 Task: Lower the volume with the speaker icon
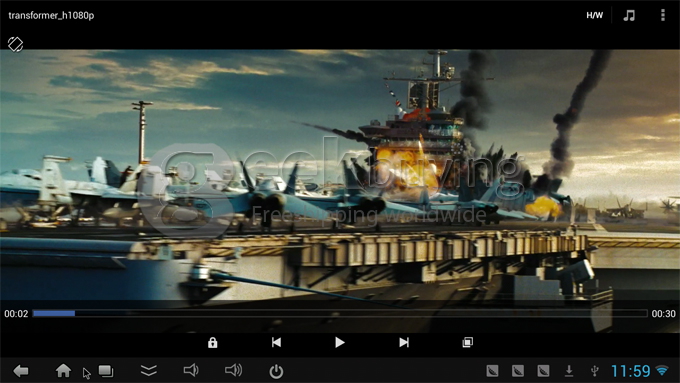[x=191, y=370]
